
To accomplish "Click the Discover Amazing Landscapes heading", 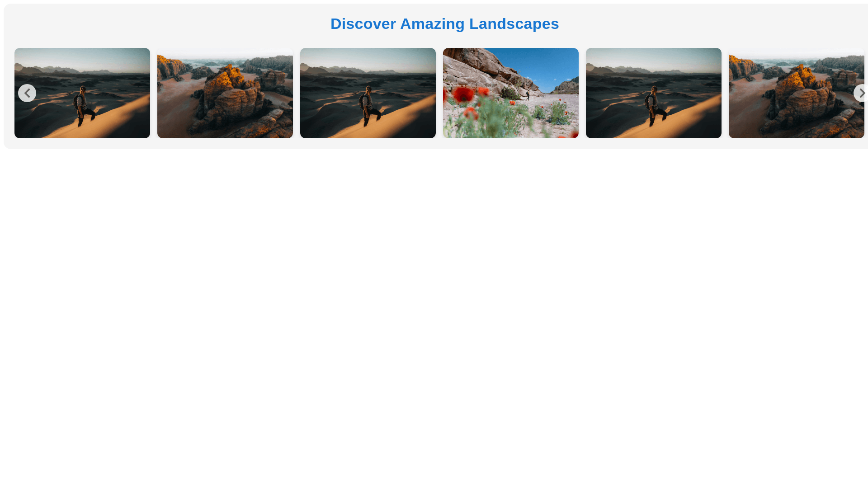I will coord(445,23).
